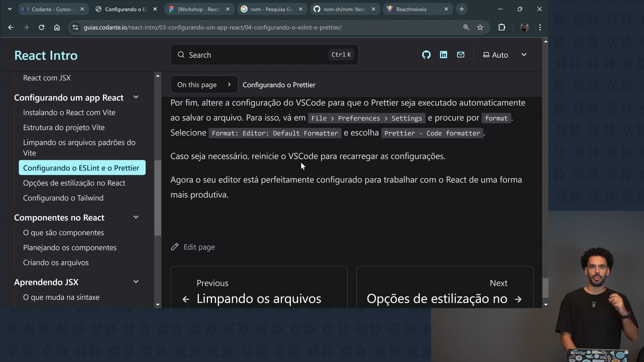
Task: Expand the On this page menu
Action: coord(204,85)
